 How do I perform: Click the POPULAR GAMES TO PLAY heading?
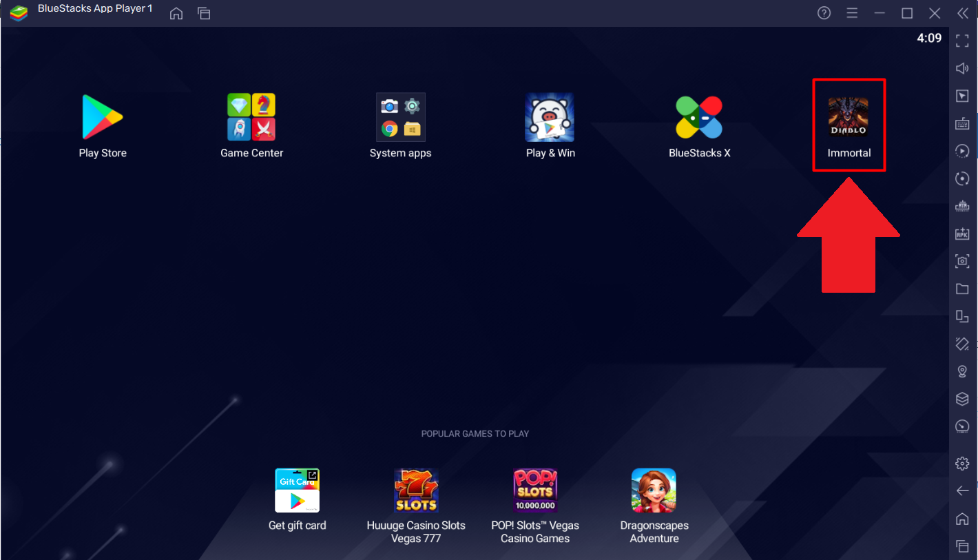coord(475,434)
